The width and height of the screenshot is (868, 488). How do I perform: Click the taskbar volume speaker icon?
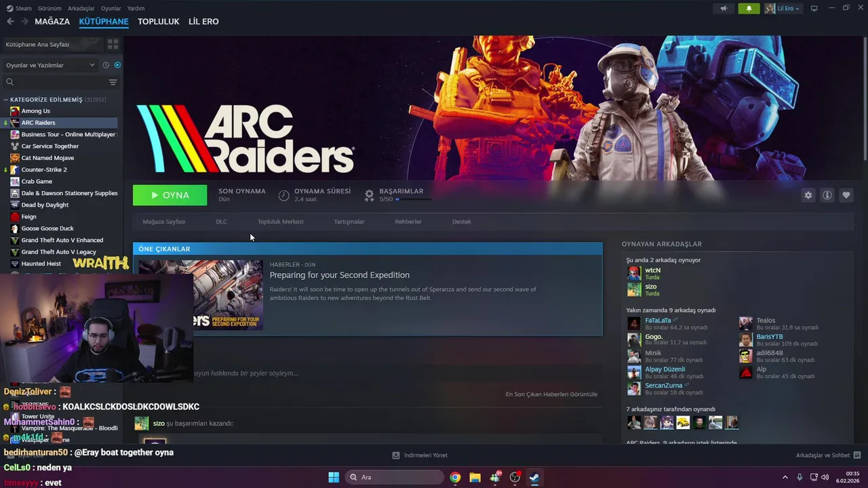click(825, 477)
